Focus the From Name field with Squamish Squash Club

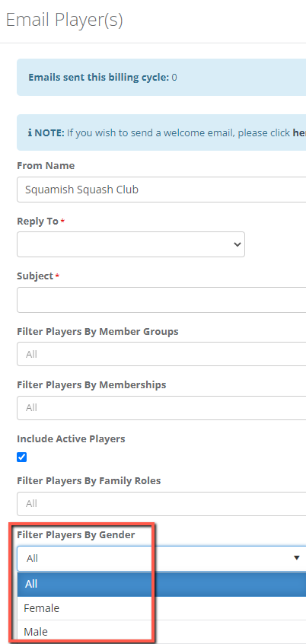(161, 190)
